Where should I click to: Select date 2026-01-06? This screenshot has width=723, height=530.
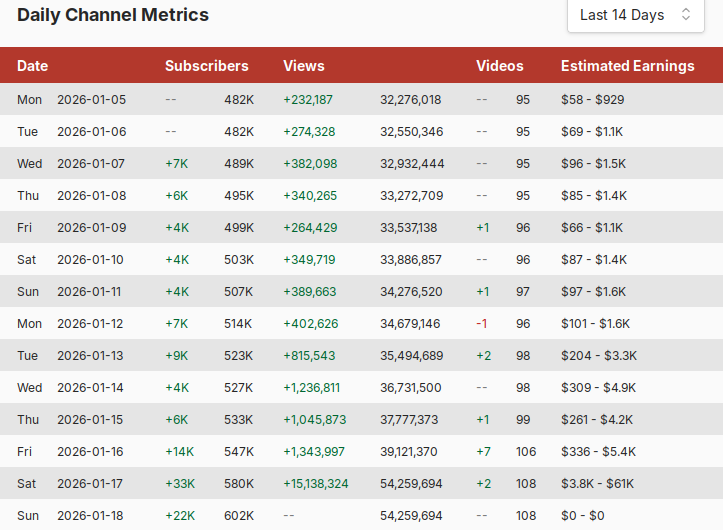tap(91, 132)
